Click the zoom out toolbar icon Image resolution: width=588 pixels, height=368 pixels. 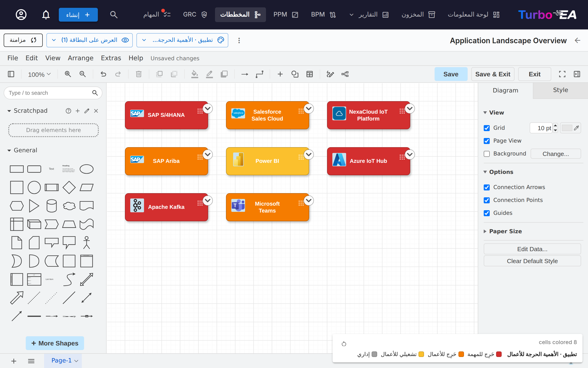tap(83, 74)
